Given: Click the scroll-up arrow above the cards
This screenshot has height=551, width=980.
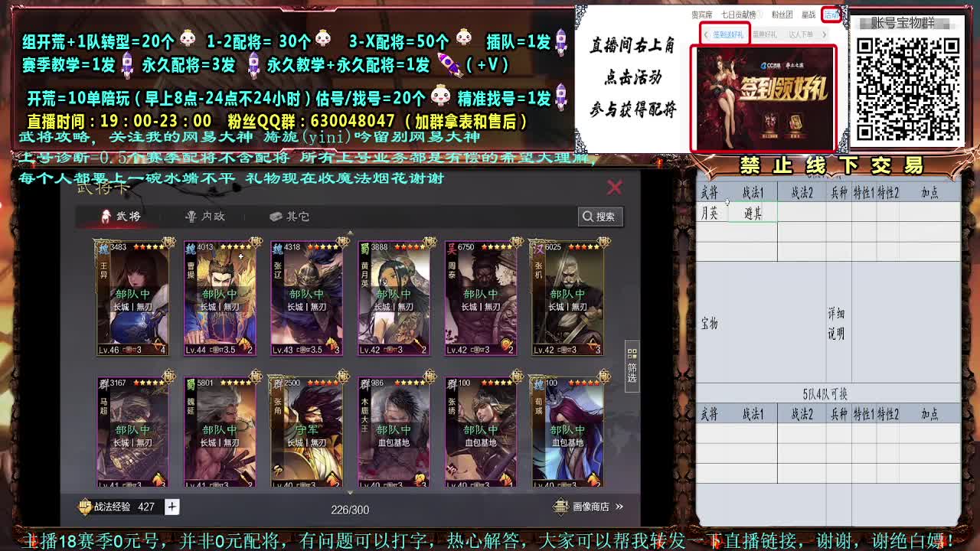Looking at the screenshot, I should click(350, 233).
